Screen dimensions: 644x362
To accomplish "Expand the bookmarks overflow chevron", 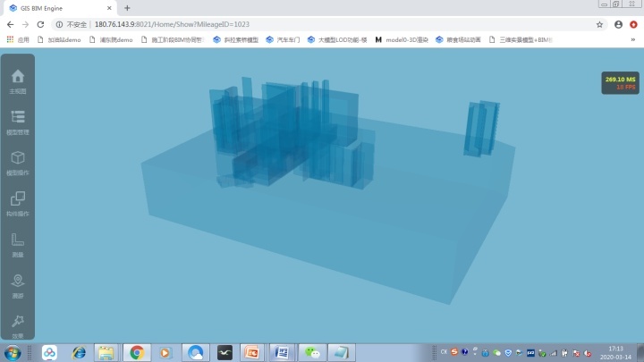I will tap(633, 40).
